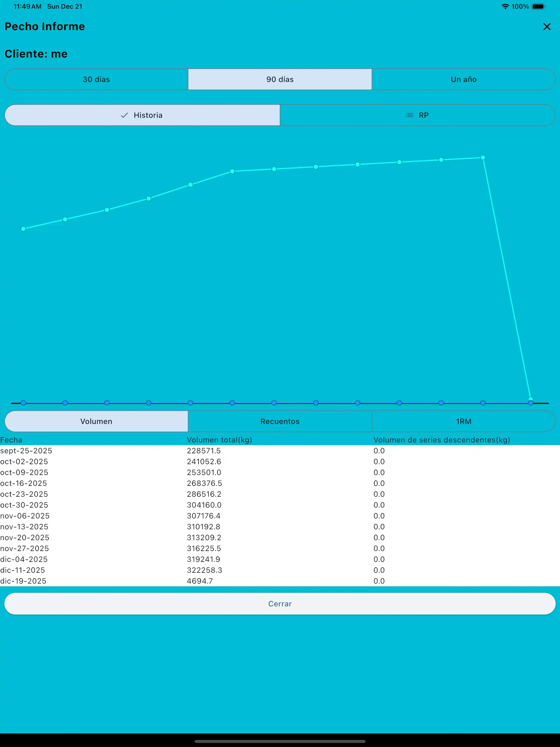Screen dimensions: 560x747
Task: Switch range to Un año
Action: [x=463, y=79]
